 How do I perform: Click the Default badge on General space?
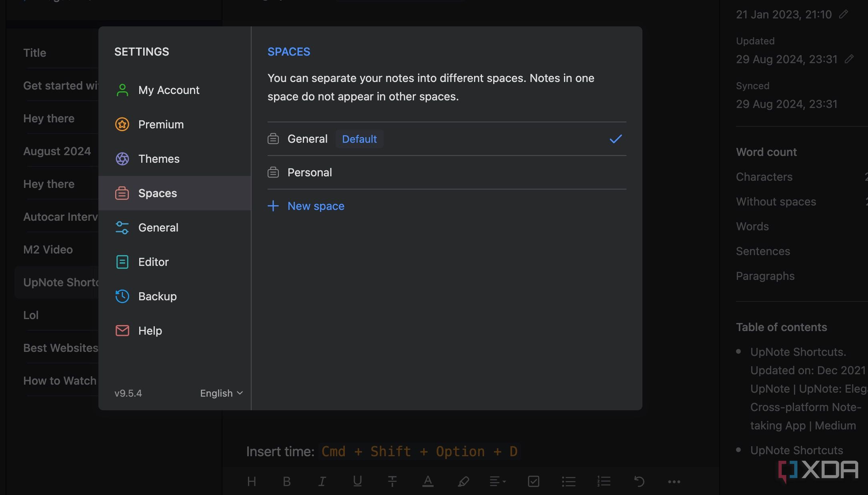coord(359,139)
